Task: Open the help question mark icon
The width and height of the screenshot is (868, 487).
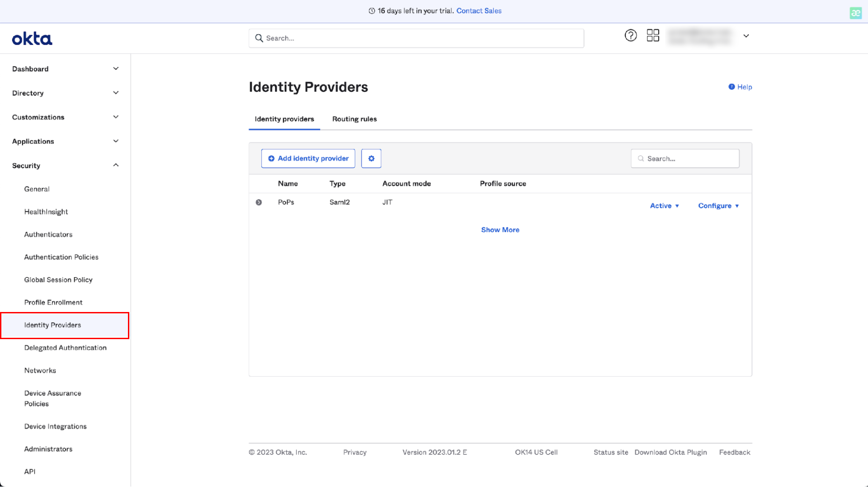Action: (x=630, y=36)
